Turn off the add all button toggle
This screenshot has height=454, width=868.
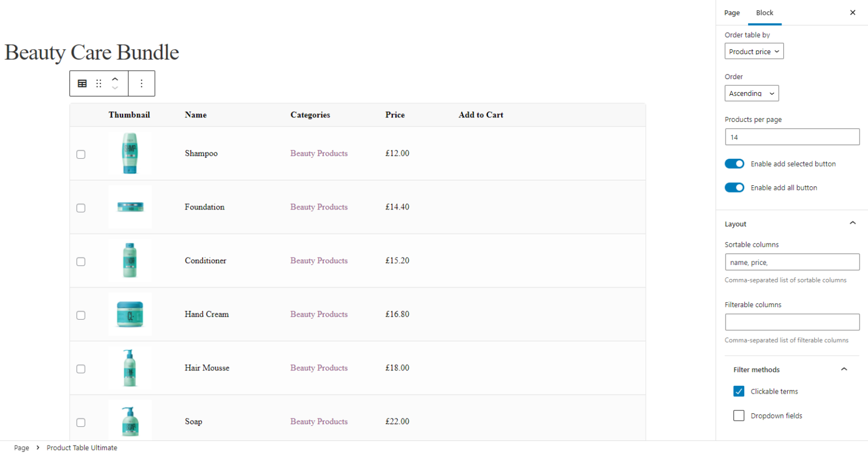point(735,187)
